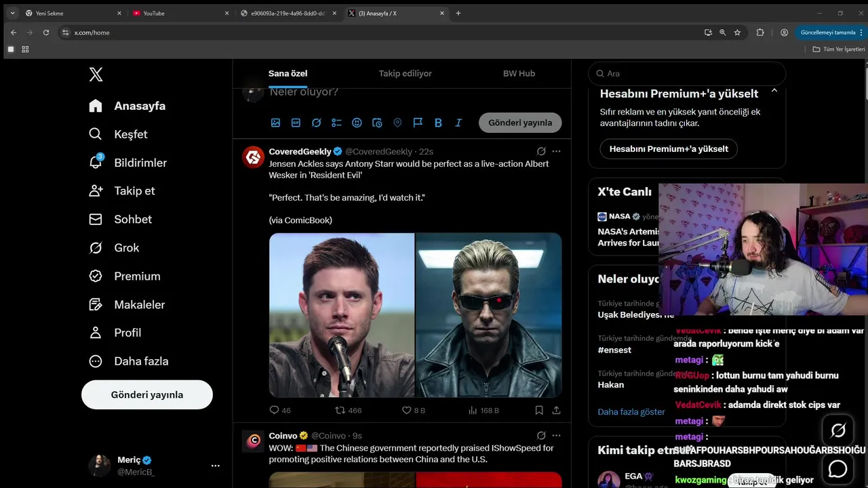
Task: Like the CoveredGeekly post with 8 B
Action: coord(414,410)
